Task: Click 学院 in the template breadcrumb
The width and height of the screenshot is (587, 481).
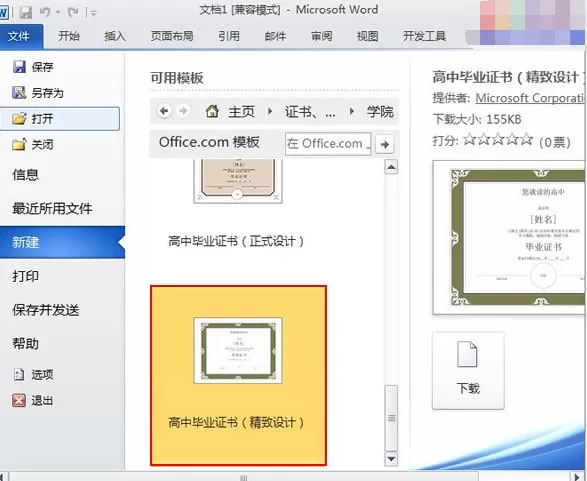Action: (x=380, y=112)
